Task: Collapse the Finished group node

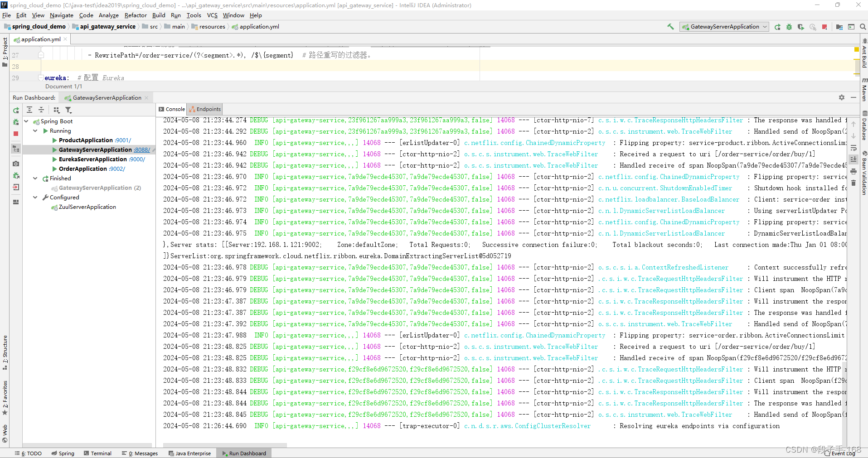Action: click(x=35, y=178)
